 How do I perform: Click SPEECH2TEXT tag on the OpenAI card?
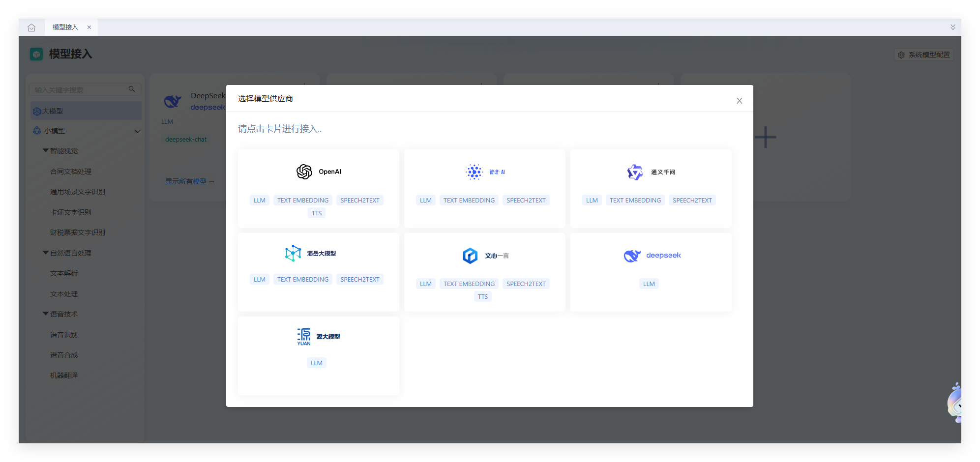tap(360, 201)
